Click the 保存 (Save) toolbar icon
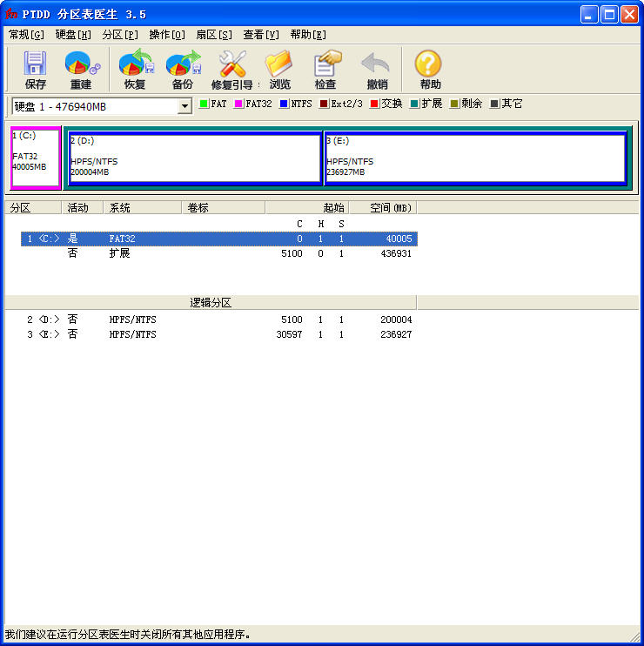The width and height of the screenshot is (644, 646). [x=36, y=64]
